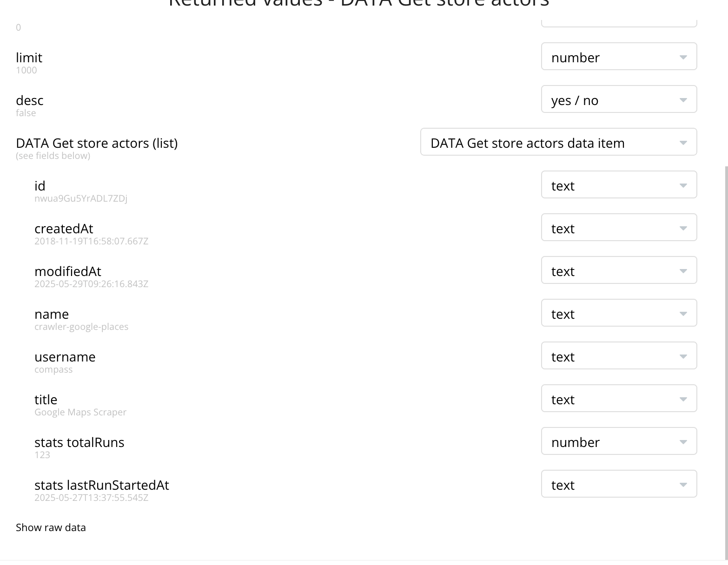Image resolution: width=728 pixels, height=565 pixels.
Task: Click the arrow icon on desc dropdown
Action: [683, 100]
